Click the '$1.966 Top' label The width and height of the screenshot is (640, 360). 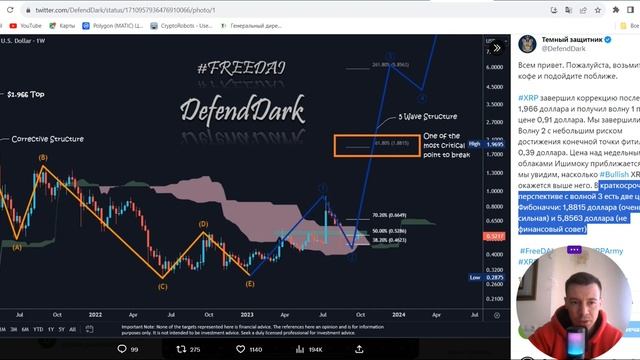tap(26, 94)
